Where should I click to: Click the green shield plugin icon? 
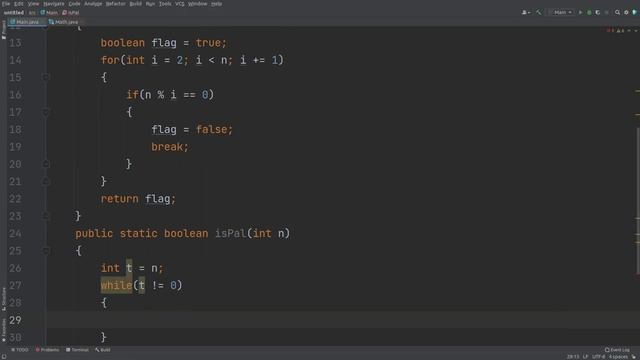(634, 13)
